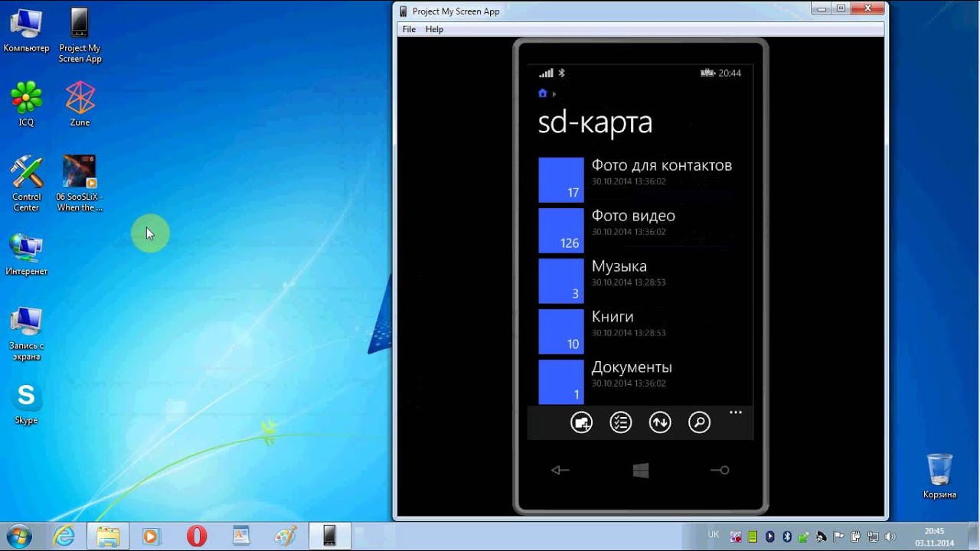Image resolution: width=980 pixels, height=551 pixels.
Task: Open the document editor taskbar icon
Action: [x=241, y=536]
